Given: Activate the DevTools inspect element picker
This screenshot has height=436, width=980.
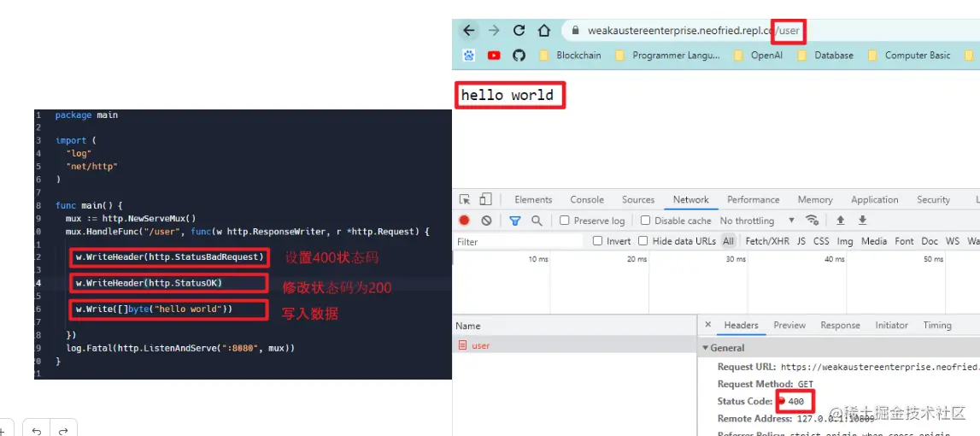Looking at the screenshot, I should tap(465, 199).
